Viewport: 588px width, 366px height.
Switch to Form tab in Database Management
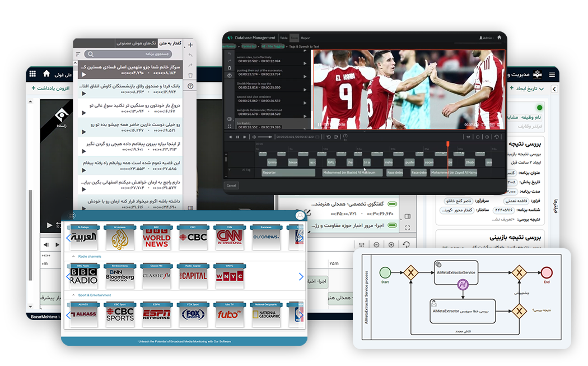pos(295,38)
